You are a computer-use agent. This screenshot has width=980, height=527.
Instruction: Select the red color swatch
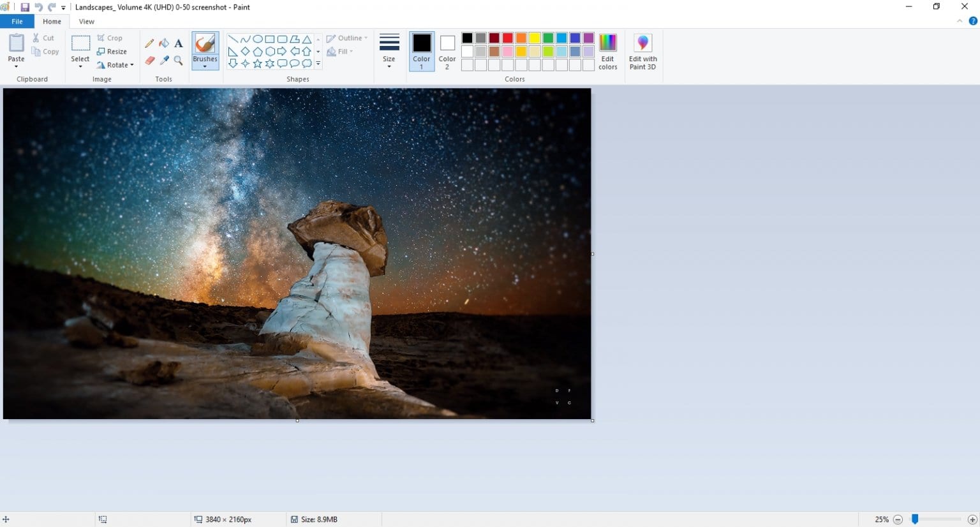(x=507, y=38)
